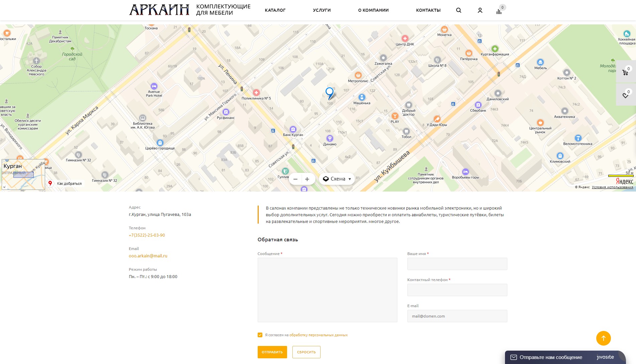Image resolution: width=636 pixels, height=364 pixels.
Task: Click the blue location pin at building 103
Action: point(330,93)
